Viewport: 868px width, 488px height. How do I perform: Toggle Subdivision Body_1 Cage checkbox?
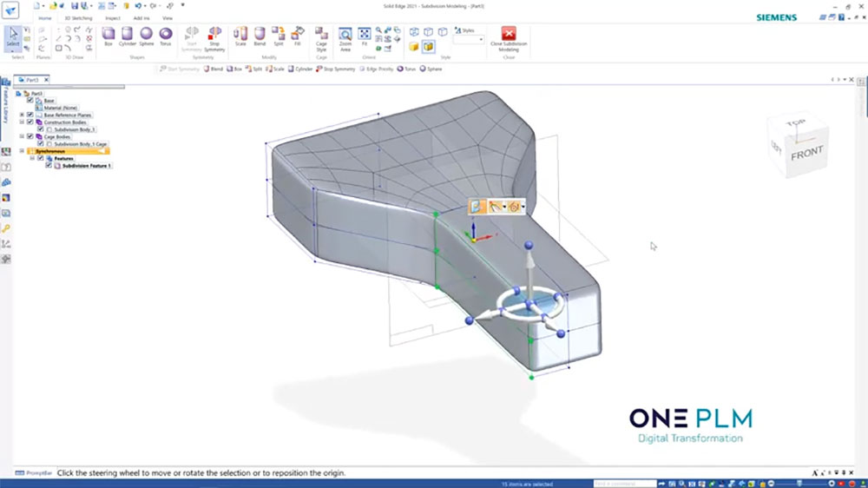click(x=41, y=143)
